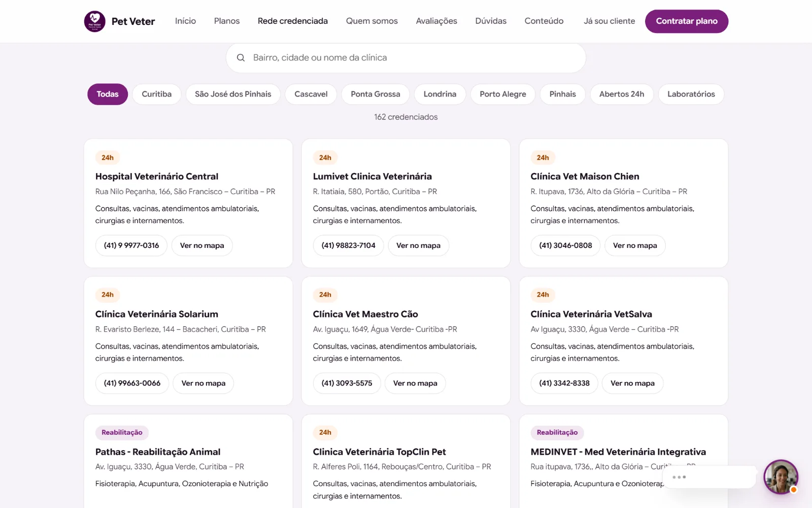The height and width of the screenshot is (508, 812).
Task: Select the Cascavel filter
Action: coord(311,94)
